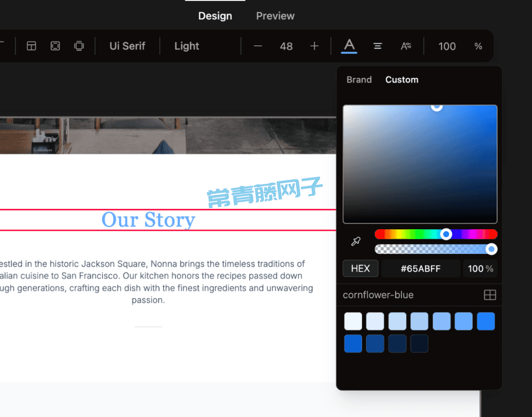Click the cornflower-blue palette name
The image size is (532, 417).
(378, 295)
